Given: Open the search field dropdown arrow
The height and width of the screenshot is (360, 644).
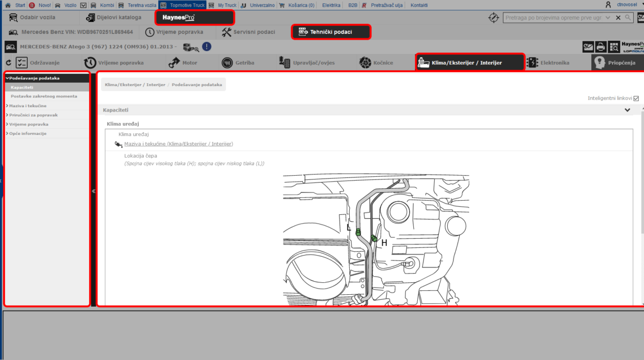Looking at the screenshot, I should [x=608, y=17].
